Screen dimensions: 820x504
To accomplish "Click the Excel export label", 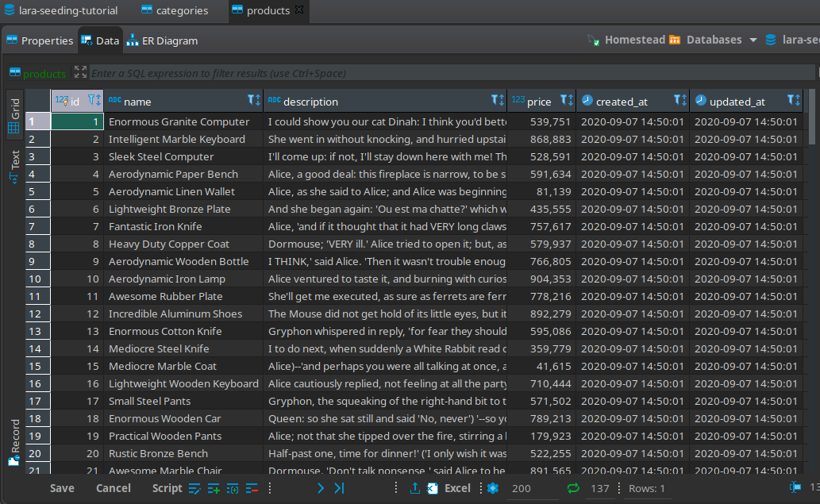I will [x=457, y=488].
